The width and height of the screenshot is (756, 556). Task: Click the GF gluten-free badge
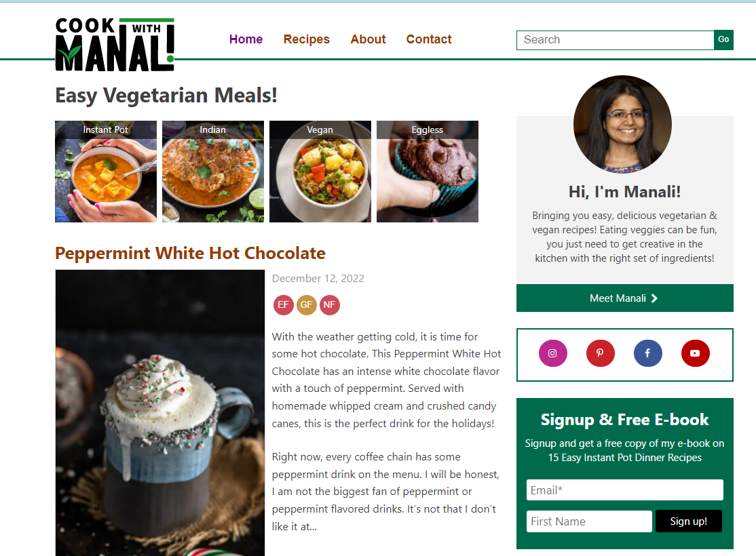[306, 304]
